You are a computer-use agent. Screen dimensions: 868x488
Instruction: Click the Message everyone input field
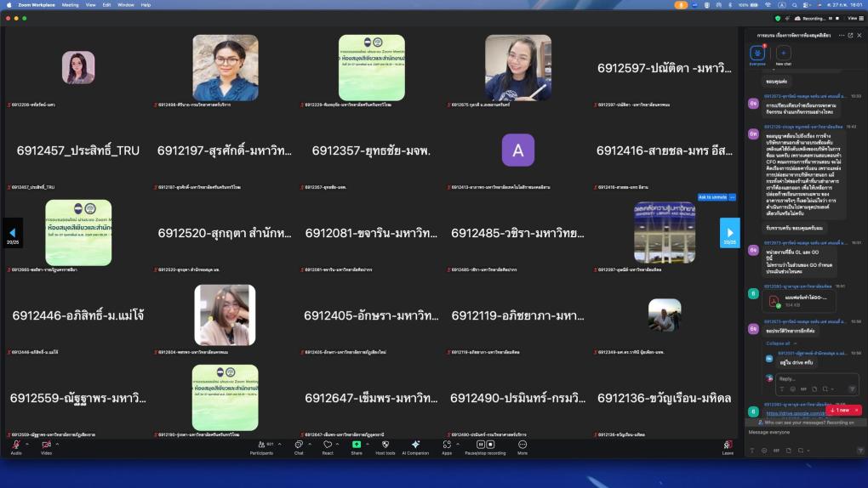click(800, 433)
